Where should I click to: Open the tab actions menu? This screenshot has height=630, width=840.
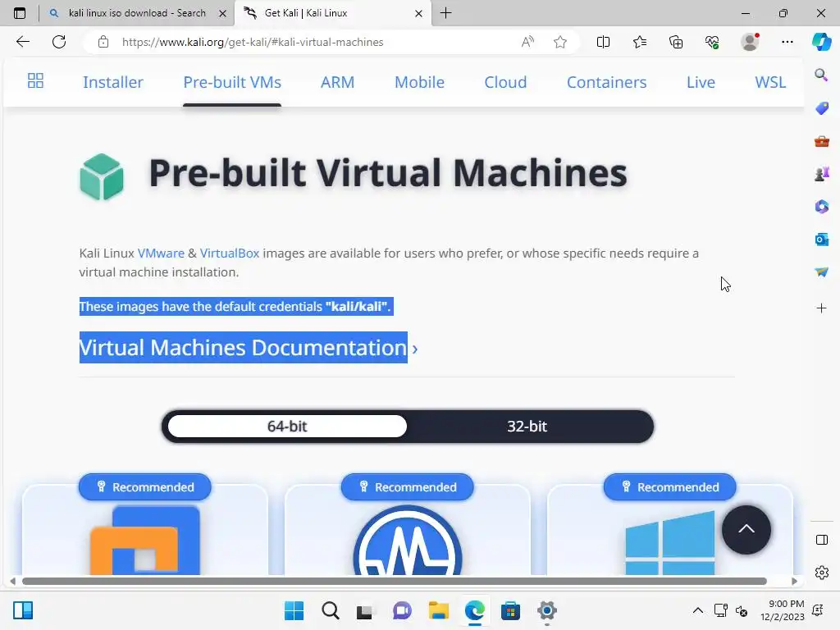click(20, 13)
